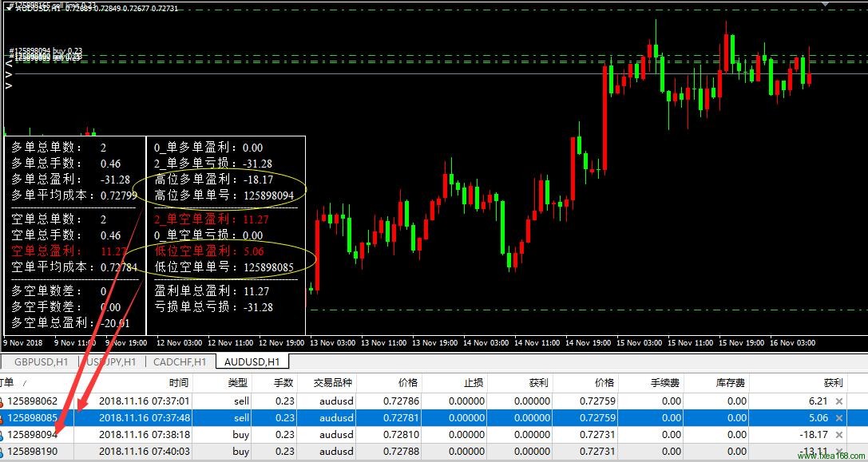This screenshot has width=868, height=462.
Task: Click the order icon beside 125898085
Action: tap(2, 418)
